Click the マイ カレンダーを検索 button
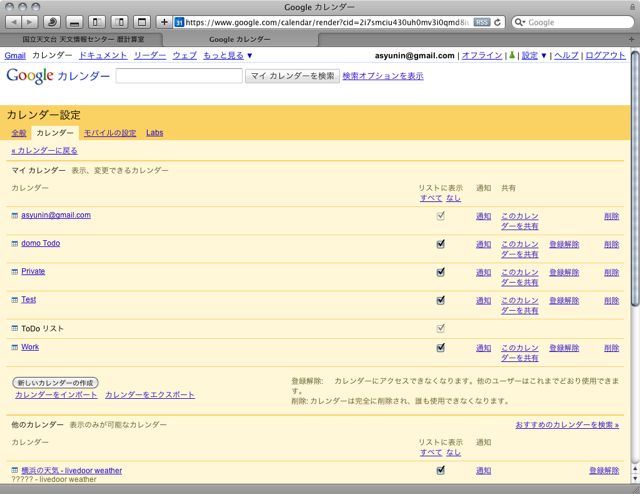The height and width of the screenshot is (494, 640). tap(292, 76)
